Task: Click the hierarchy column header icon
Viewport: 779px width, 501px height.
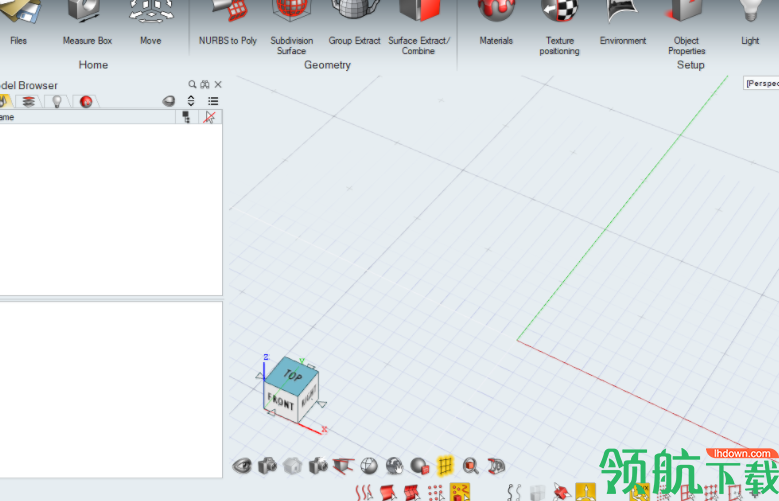Action: pos(186,117)
